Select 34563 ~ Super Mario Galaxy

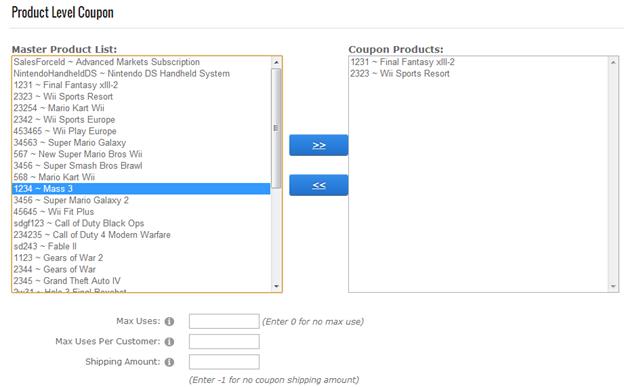pyautogui.click(x=141, y=143)
